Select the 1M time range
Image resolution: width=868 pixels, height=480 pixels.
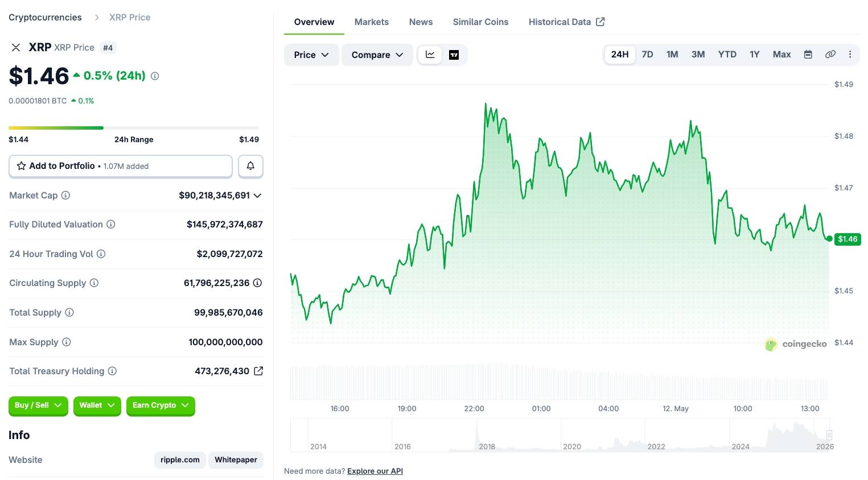672,55
